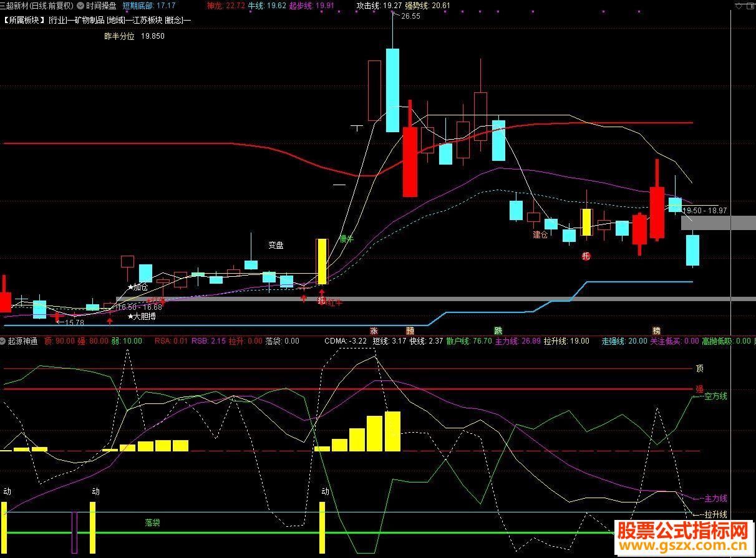Click the 【所属板块】 sector info line
Screen dimensions: 756x558
(97, 19)
